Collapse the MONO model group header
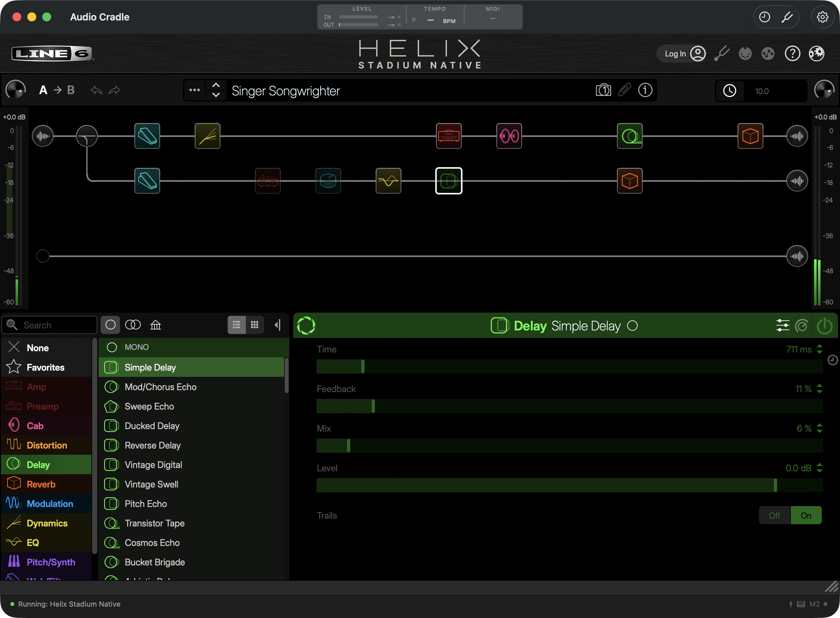Screen dimensions: 840x618 coord(194,347)
